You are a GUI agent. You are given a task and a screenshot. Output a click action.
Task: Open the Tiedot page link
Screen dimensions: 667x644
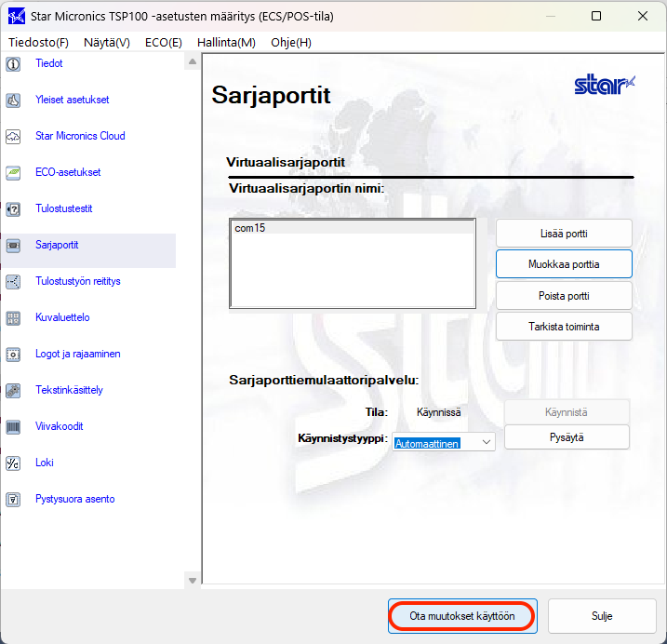click(x=49, y=63)
